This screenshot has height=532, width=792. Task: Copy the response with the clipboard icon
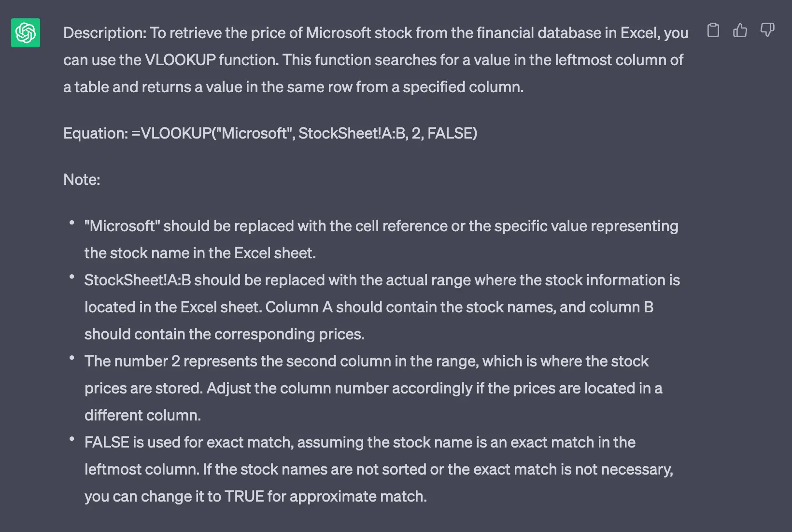(713, 30)
